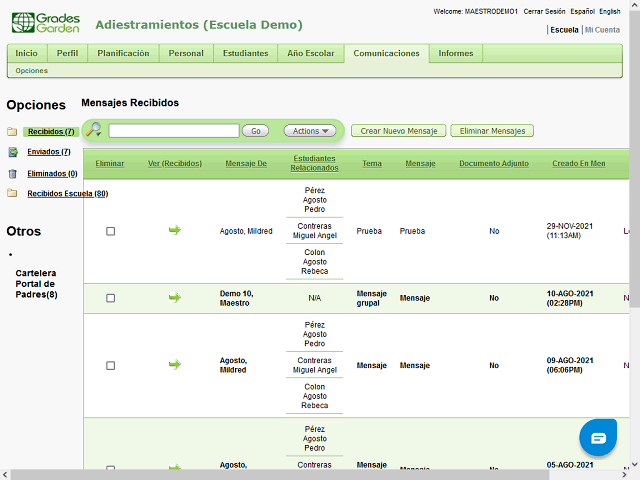The width and height of the screenshot is (640, 480).
Task: Open the chat support bubble
Action: point(598,438)
